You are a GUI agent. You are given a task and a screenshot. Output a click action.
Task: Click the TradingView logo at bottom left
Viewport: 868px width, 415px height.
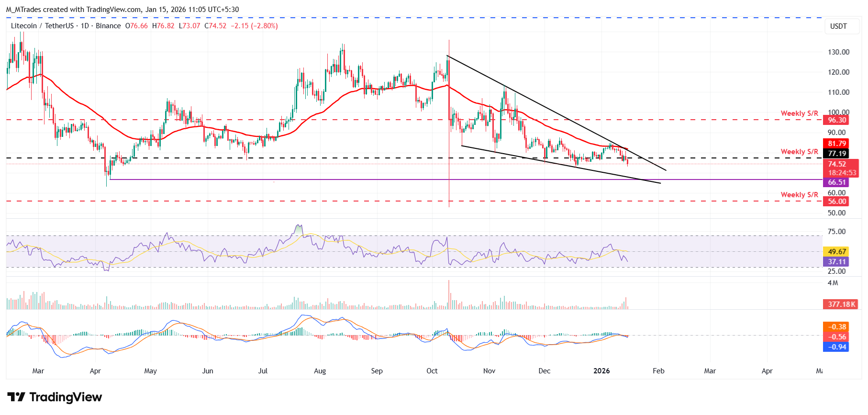tap(55, 397)
